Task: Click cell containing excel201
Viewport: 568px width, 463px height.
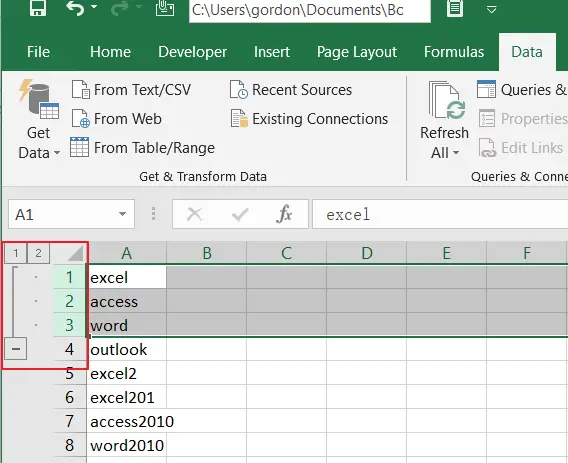Action: [127, 397]
